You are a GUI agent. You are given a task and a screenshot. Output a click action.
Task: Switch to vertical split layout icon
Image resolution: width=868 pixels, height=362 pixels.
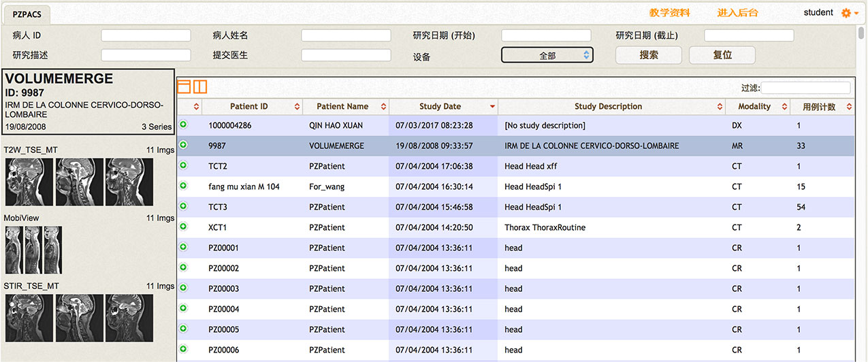tap(199, 86)
